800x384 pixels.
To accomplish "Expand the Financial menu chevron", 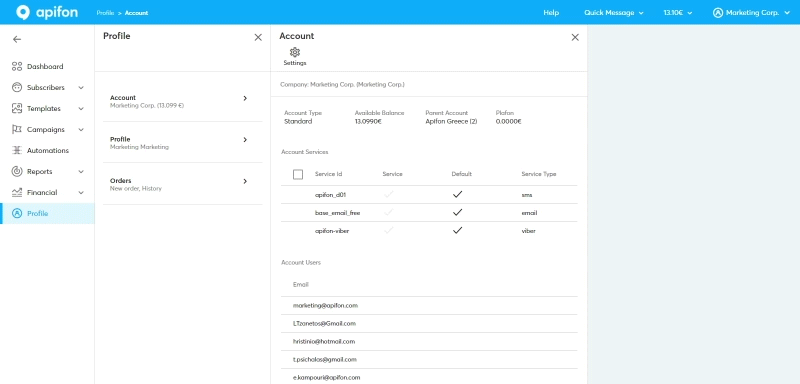I will [81, 193].
